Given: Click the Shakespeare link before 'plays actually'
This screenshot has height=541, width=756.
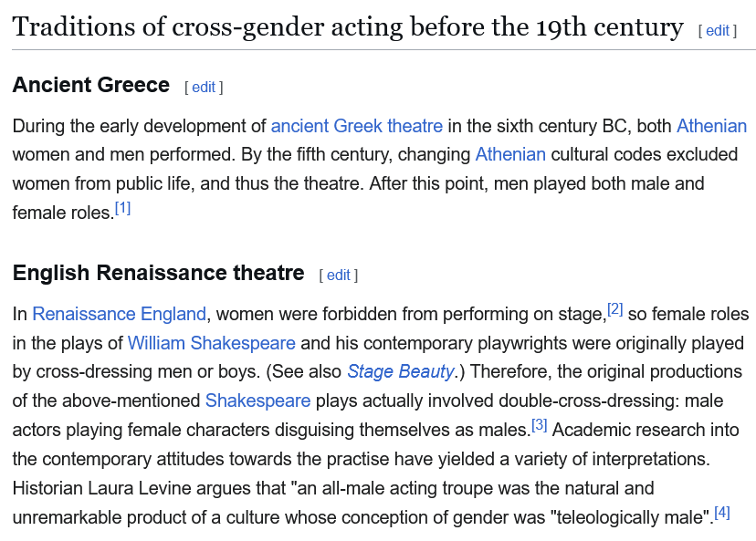Looking at the screenshot, I should click(258, 401).
